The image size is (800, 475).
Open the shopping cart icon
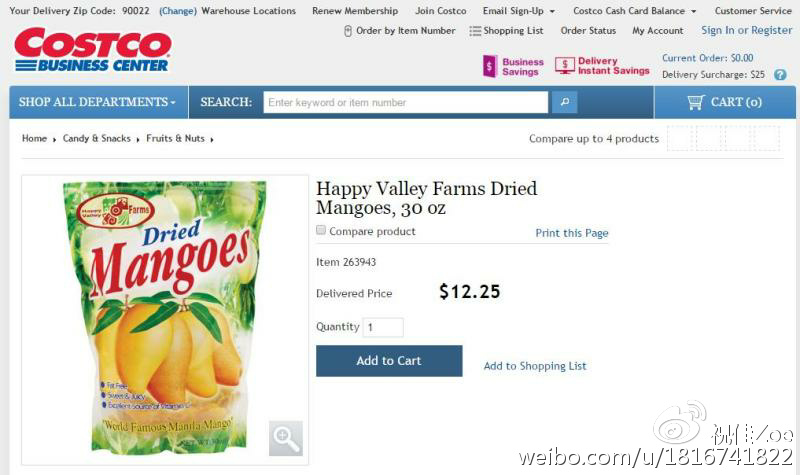point(695,102)
